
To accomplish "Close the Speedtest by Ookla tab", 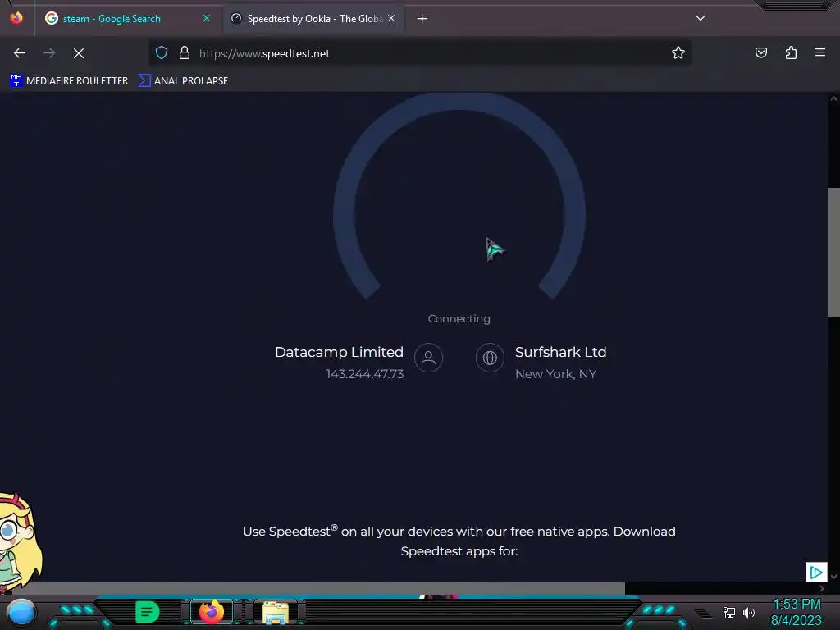I will click(391, 18).
